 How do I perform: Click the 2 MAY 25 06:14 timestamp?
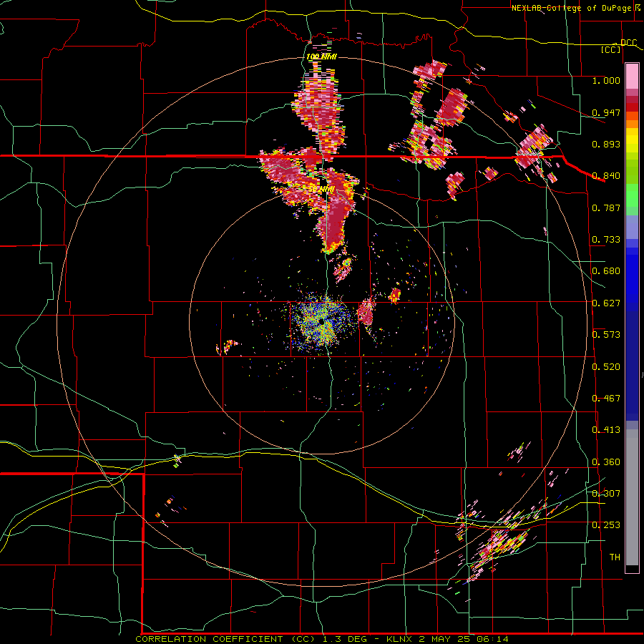(x=464, y=639)
